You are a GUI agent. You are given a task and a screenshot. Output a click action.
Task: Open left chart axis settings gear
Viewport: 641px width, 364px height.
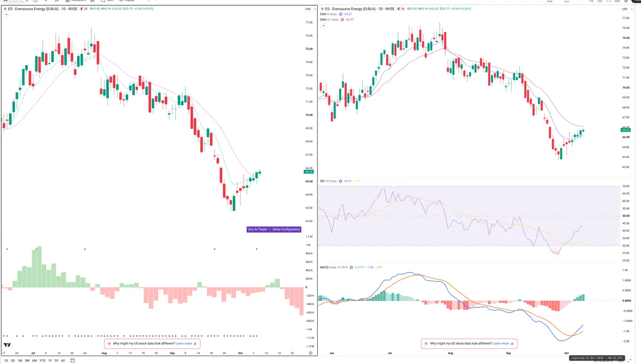coord(311,353)
